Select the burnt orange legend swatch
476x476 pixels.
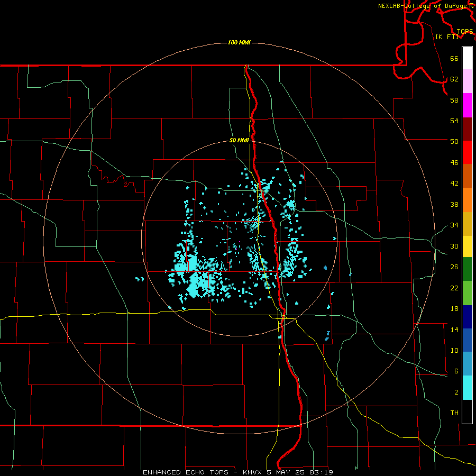[467, 176]
